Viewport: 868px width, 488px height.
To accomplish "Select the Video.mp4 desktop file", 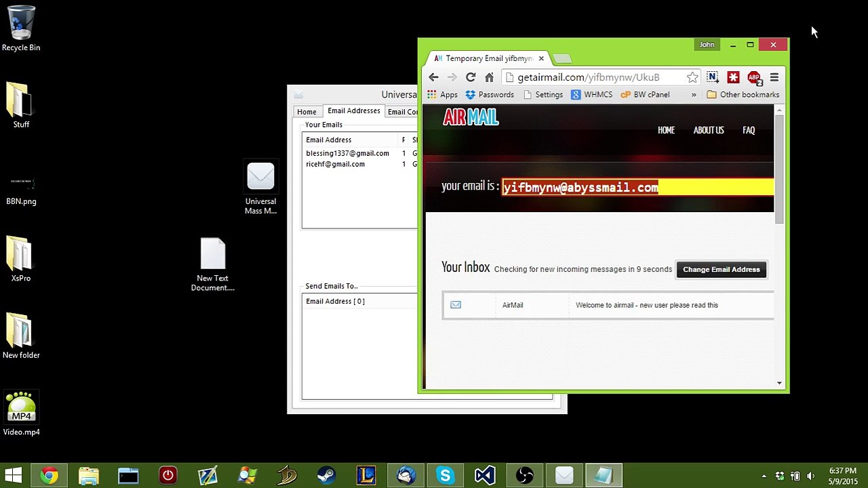I will (21, 413).
